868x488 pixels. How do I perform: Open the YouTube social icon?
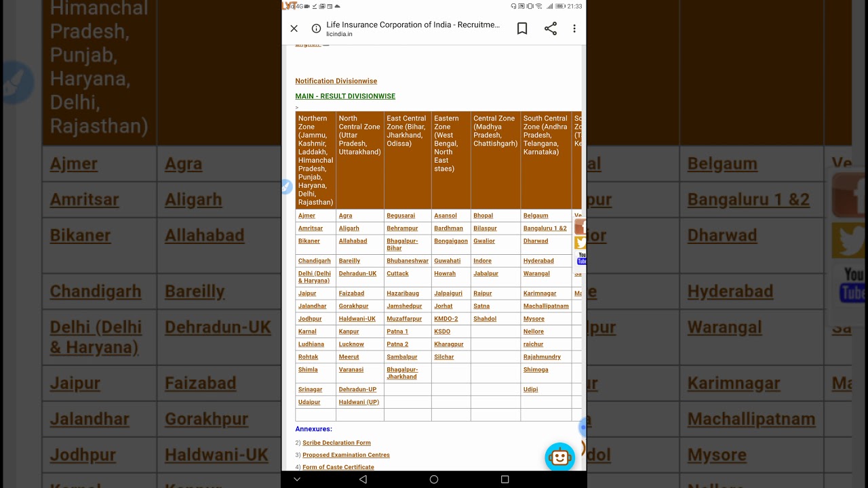coord(582,258)
